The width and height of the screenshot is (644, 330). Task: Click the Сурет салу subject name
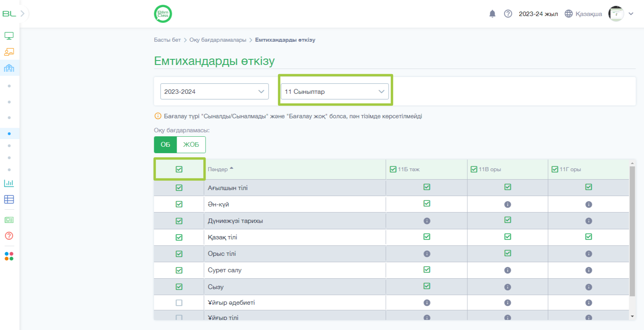[x=224, y=270]
